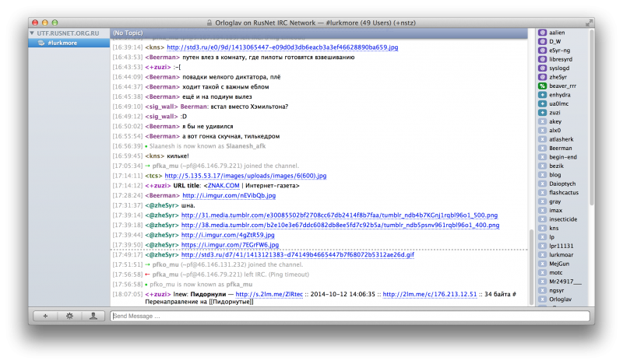Click the user icon beside alx0
The image size is (623, 364).
(x=542, y=130)
